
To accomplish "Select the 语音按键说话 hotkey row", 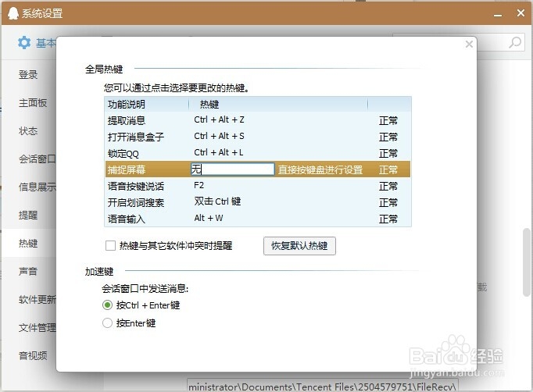I will (x=258, y=186).
